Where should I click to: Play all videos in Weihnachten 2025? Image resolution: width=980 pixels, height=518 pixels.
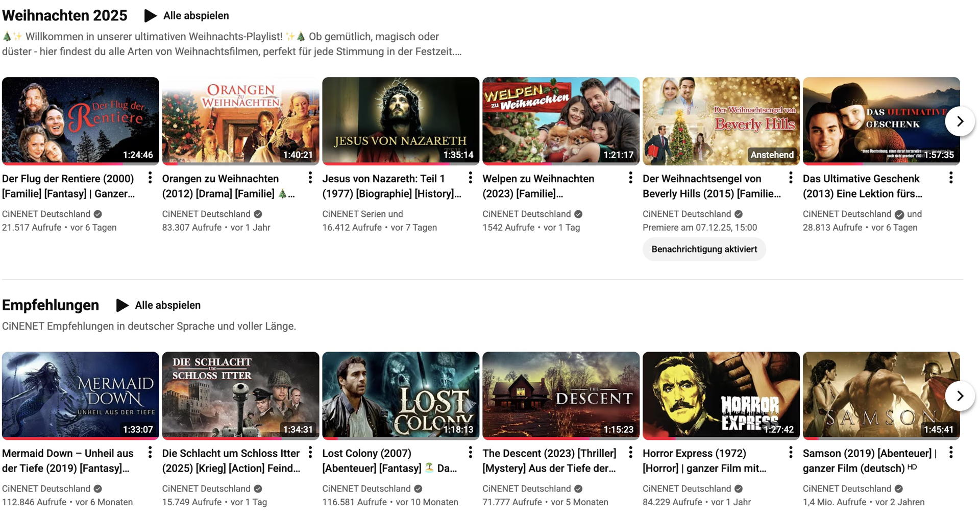coord(187,16)
